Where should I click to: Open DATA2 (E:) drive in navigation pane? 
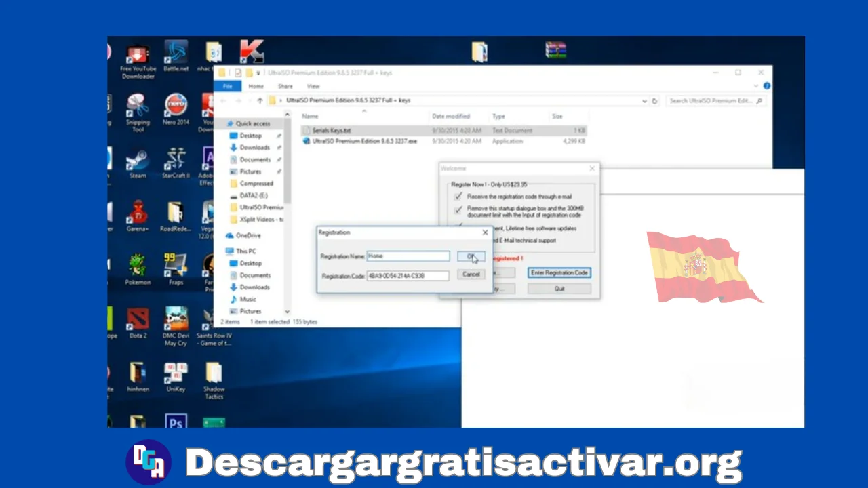[254, 195]
